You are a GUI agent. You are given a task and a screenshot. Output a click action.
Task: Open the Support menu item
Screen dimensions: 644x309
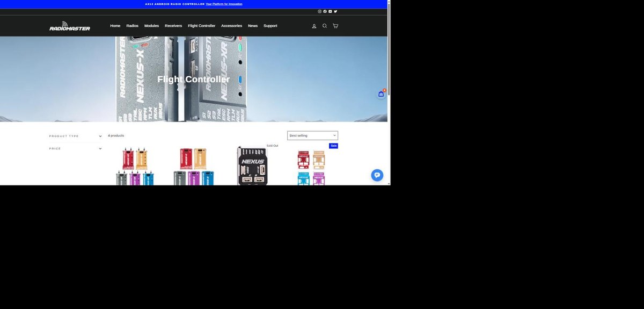270,26
